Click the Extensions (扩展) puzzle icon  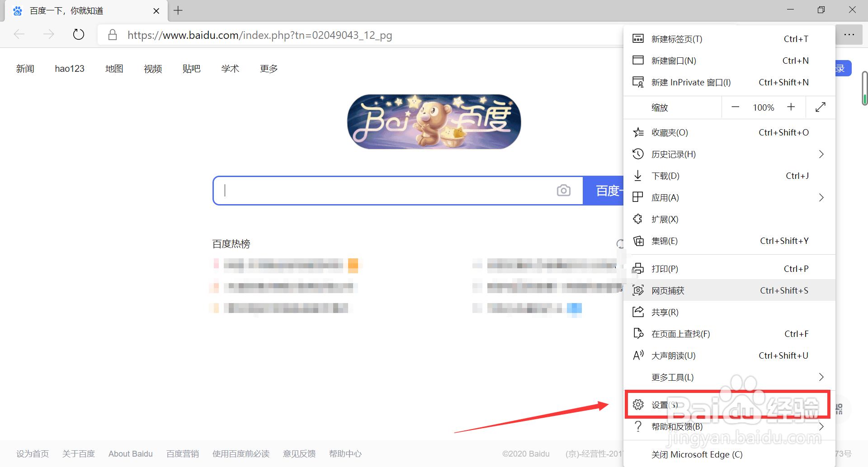coord(638,219)
